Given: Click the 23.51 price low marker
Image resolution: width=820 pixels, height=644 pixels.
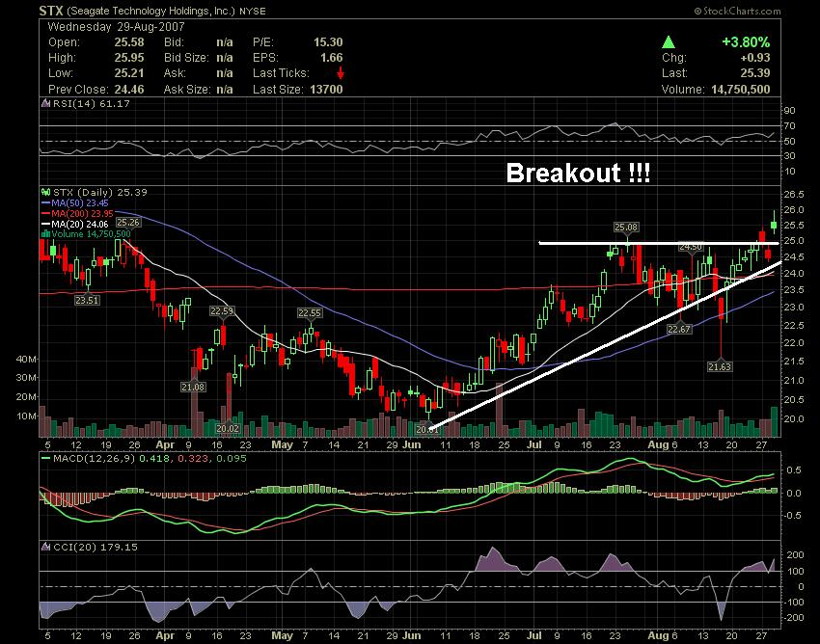Looking at the screenshot, I should (x=87, y=301).
